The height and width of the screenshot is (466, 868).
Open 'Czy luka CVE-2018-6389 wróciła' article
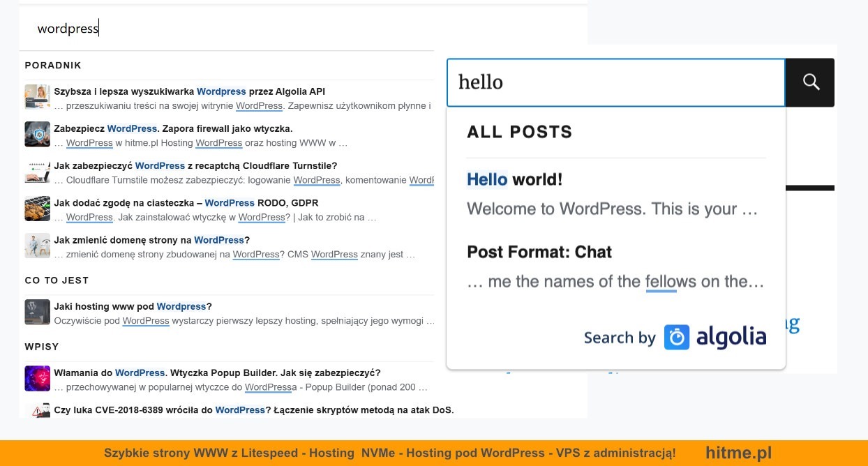(x=253, y=410)
